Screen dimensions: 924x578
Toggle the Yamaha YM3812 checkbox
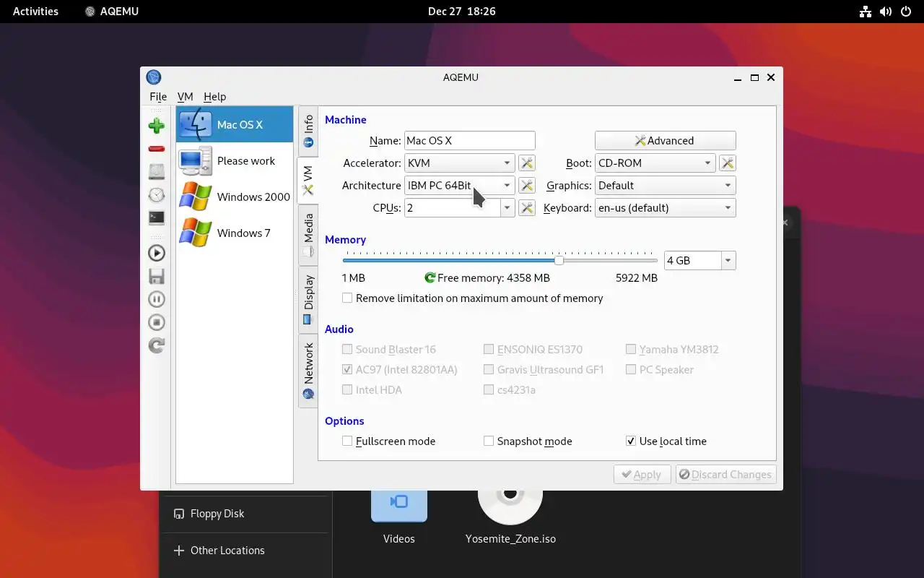631,349
